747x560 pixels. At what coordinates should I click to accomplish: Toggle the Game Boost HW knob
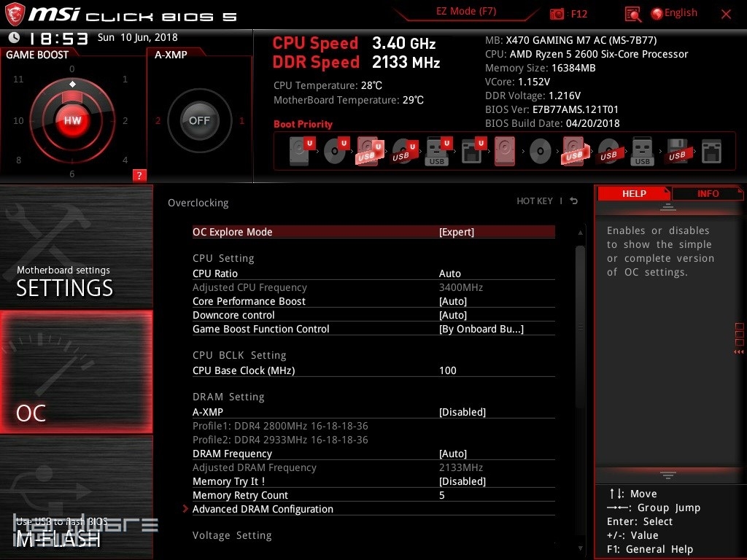(72, 120)
